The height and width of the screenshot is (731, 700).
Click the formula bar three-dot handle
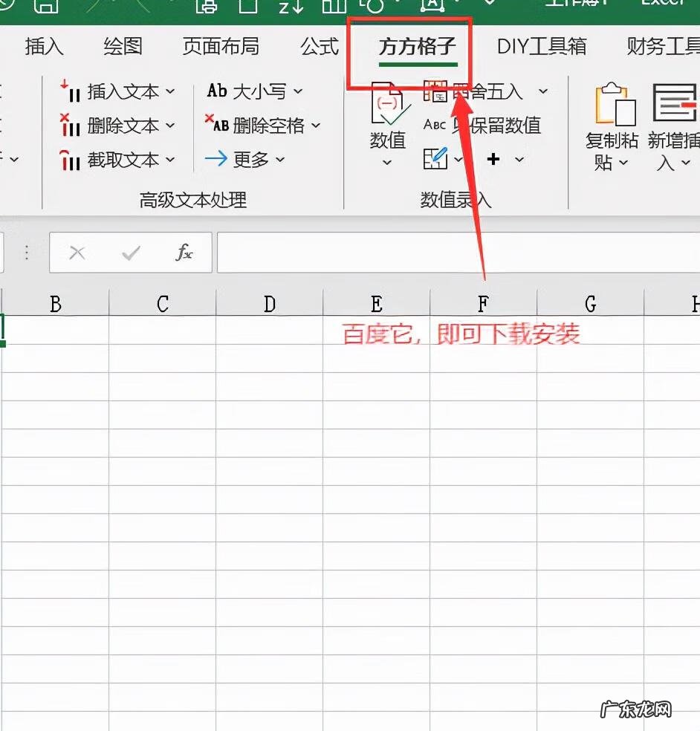coord(27,253)
